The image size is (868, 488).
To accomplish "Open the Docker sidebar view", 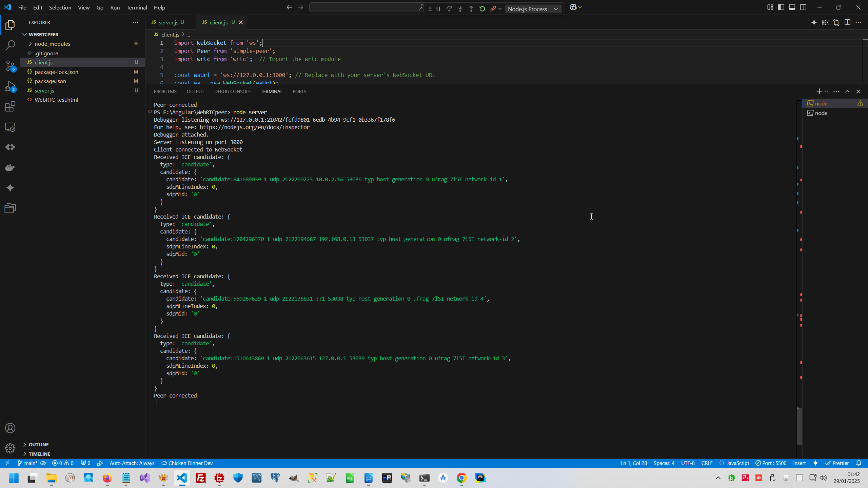I will [x=10, y=167].
